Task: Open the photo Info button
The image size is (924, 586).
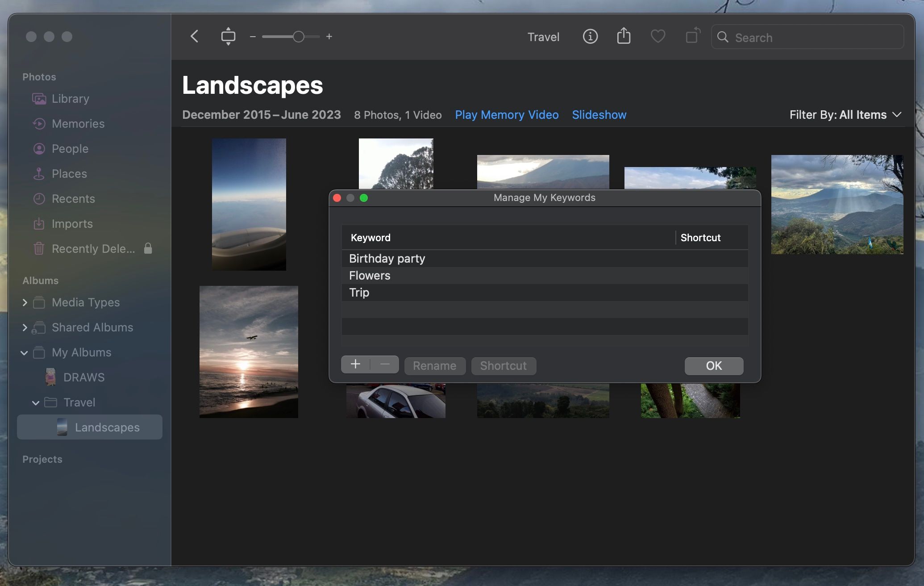Action: [x=590, y=37]
